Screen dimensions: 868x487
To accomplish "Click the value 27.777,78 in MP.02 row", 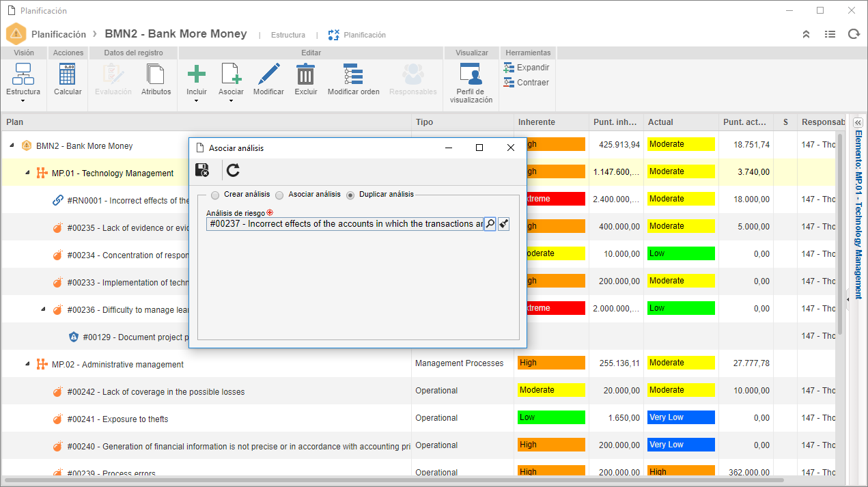I will pyautogui.click(x=751, y=363).
